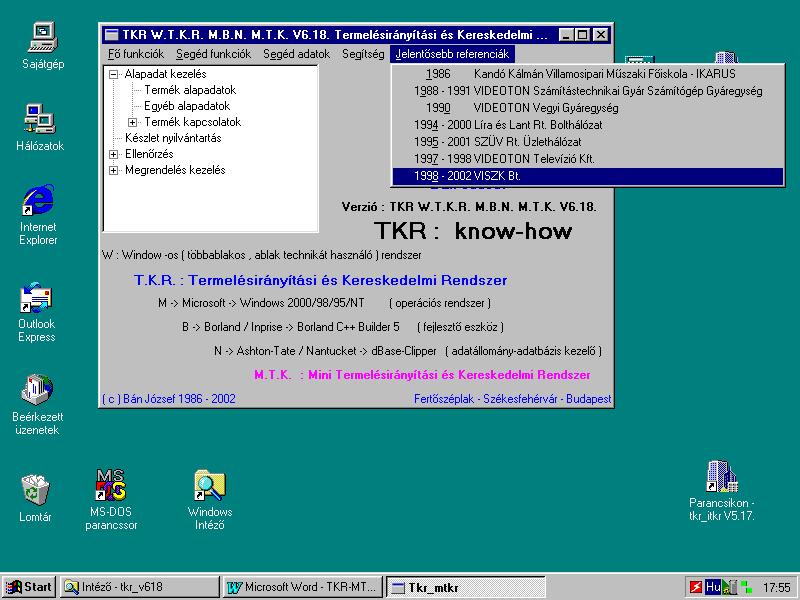Image resolution: width=800 pixels, height=600 pixels.
Task: Open the Segéd adatok menu
Action: click(296, 54)
